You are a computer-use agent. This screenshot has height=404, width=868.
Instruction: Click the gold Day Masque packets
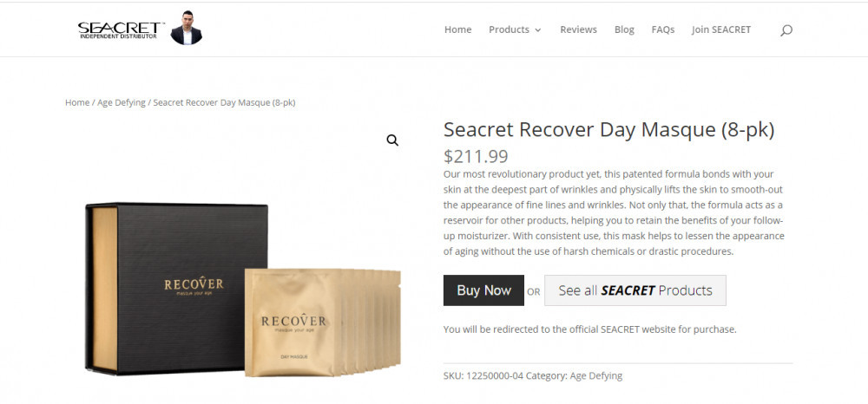pyautogui.click(x=322, y=323)
